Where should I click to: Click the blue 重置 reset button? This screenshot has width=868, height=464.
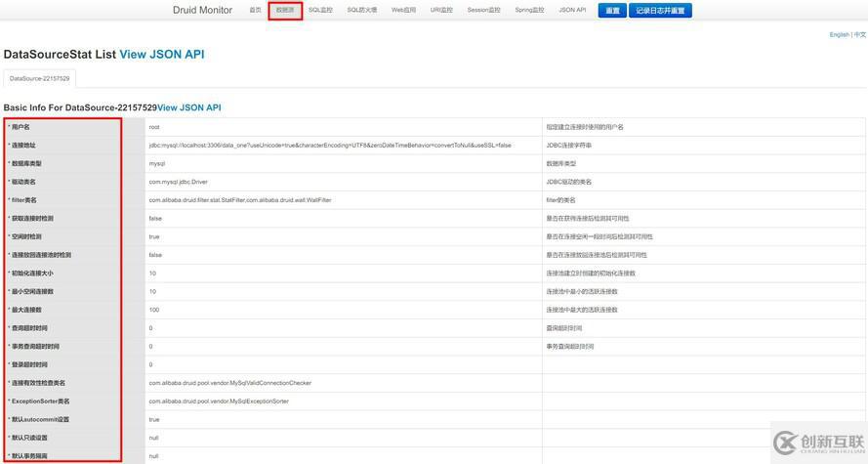[x=612, y=11]
